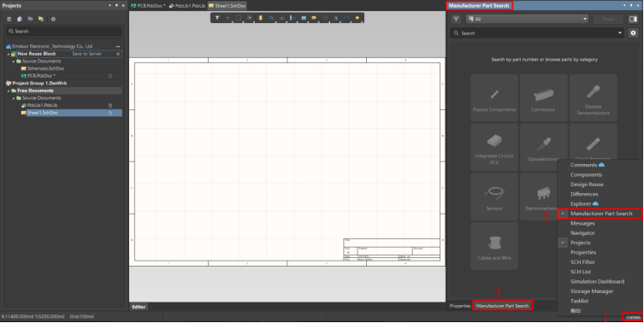Viewport: 644px width, 323px height.
Task: Open the Manufacturer Part Search settings gear
Action: pos(633,32)
